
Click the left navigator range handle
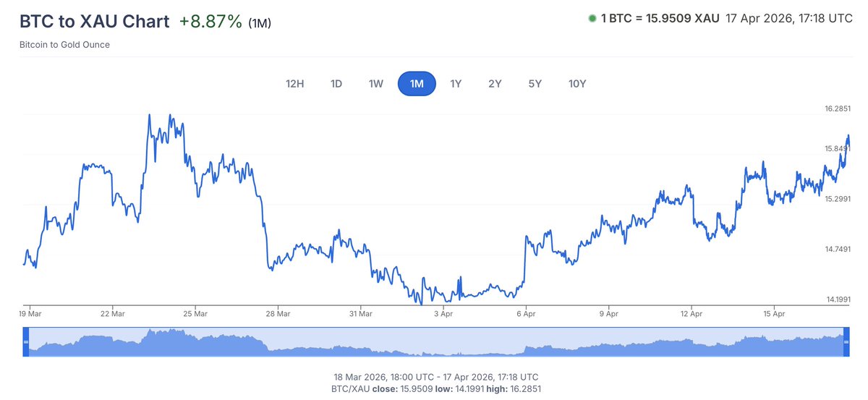tap(26, 341)
